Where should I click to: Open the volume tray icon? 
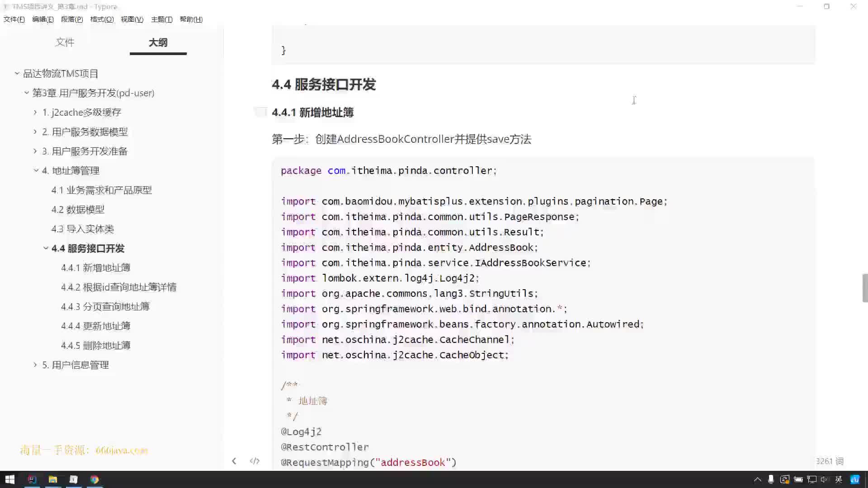825,479
